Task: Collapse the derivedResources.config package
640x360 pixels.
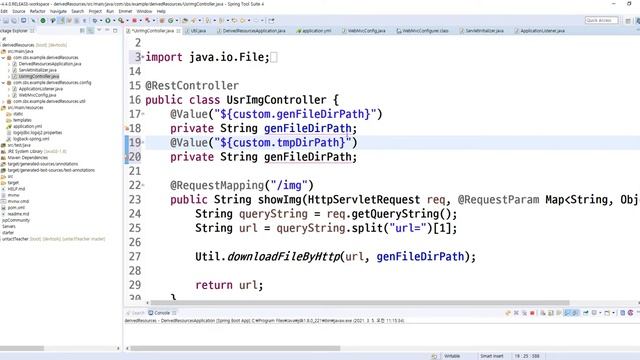Action: (x=3, y=82)
